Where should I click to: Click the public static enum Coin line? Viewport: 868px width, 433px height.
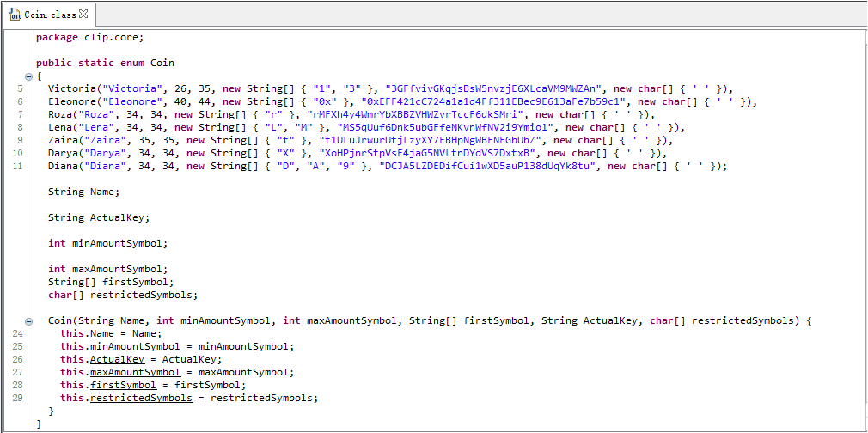(105, 63)
